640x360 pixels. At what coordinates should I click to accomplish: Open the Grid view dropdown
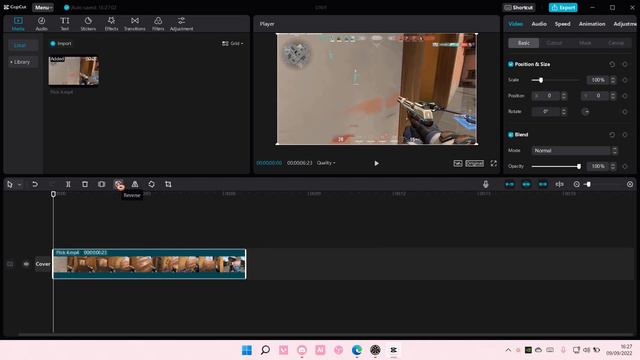(232, 43)
